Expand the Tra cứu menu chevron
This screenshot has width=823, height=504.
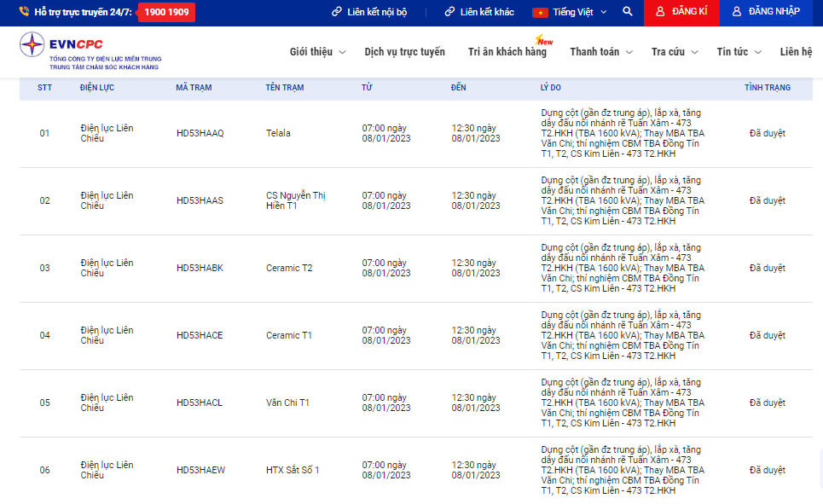[x=694, y=52]
